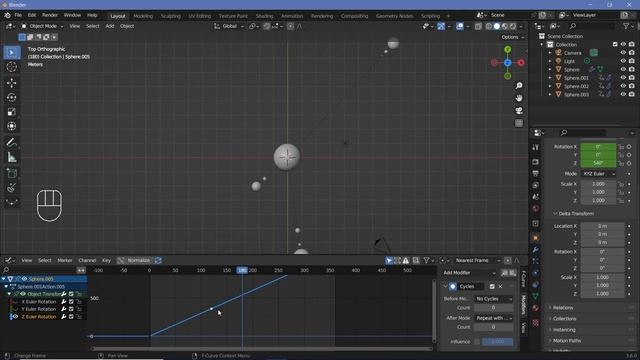Click the Blender logo menu icon
This screenshot has width=640, height=360.
click(x=7, y=15)
